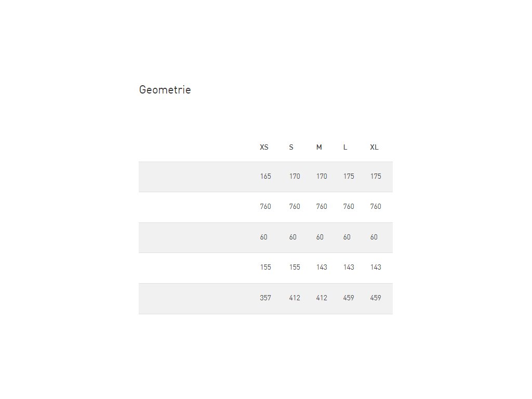Select 170 in the M column
The width and height of the screenshot is (532, 399).
[x=322, y=177]
